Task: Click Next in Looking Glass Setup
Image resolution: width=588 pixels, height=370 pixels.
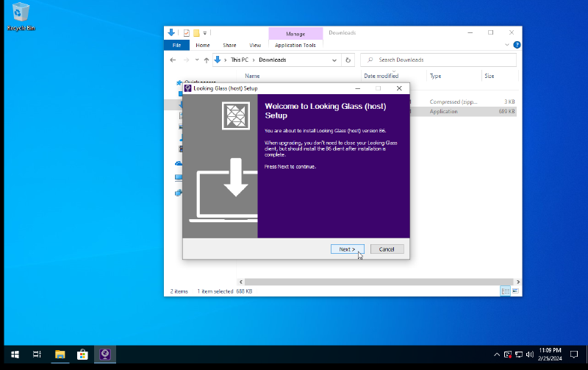Action: coord(347,249)
